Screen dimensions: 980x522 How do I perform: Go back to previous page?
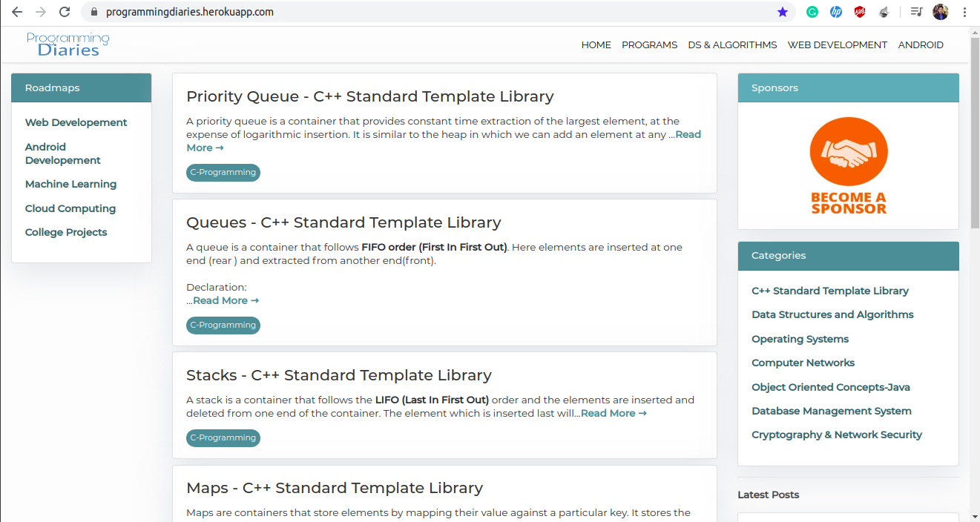17,12
